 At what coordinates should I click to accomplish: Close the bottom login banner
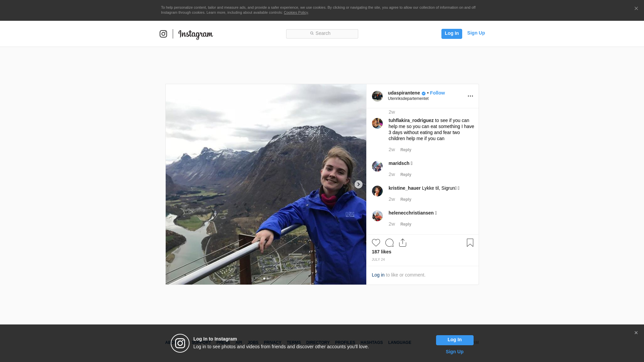pos(636,333)
